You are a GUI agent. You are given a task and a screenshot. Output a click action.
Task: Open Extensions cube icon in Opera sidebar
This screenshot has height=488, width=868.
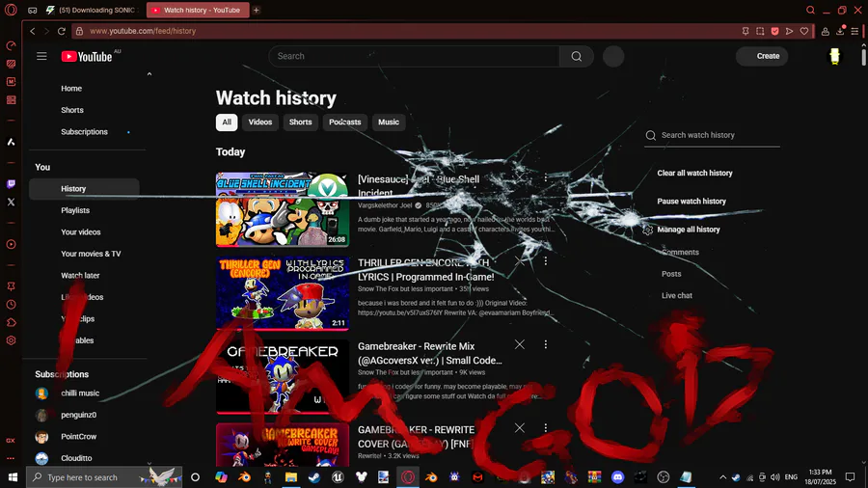click(x=11, y=322)
